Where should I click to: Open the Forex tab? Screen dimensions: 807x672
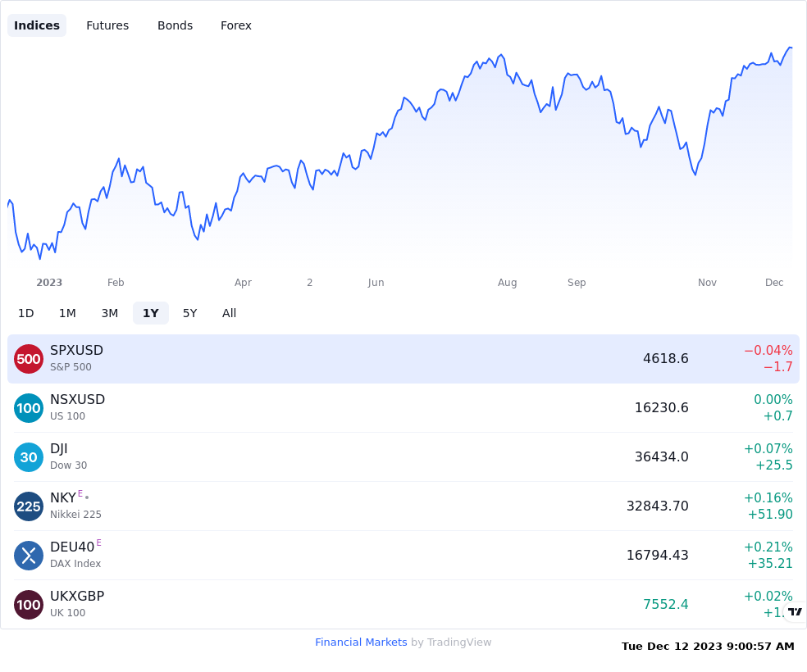235,25
